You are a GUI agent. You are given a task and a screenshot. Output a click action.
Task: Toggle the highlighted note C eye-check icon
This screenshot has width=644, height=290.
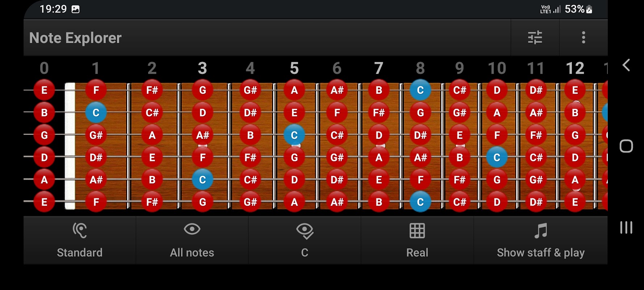pos(305,231)
